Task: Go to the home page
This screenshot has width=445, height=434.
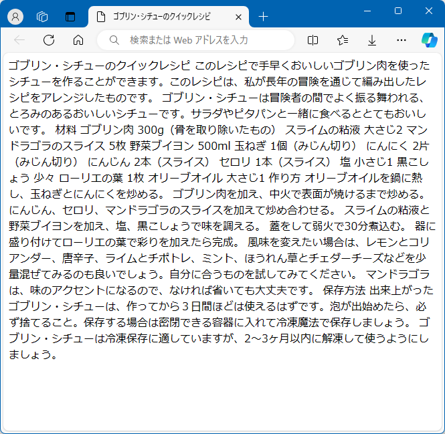Action: pos(78,40)
